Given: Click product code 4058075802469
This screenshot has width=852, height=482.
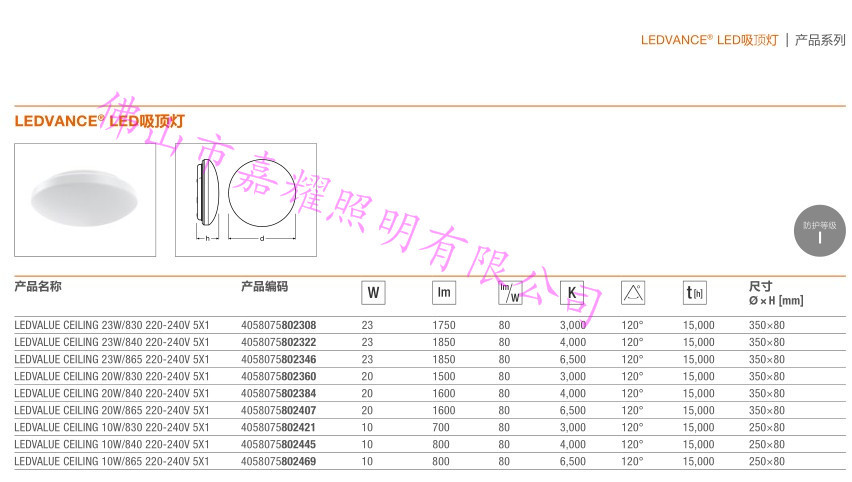Looking at the screenshot, I should (279, 461).
